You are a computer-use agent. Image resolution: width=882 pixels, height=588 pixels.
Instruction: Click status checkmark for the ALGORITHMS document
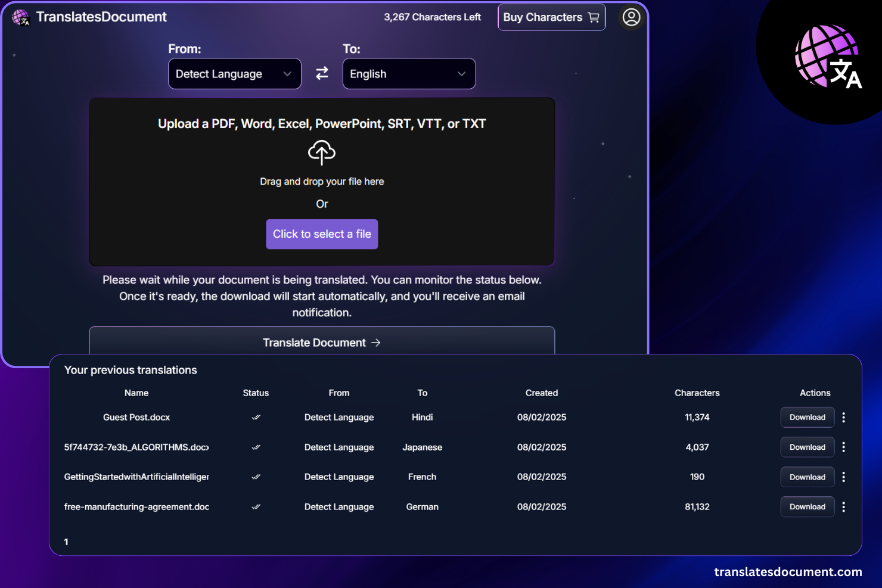tap(256, 447)
